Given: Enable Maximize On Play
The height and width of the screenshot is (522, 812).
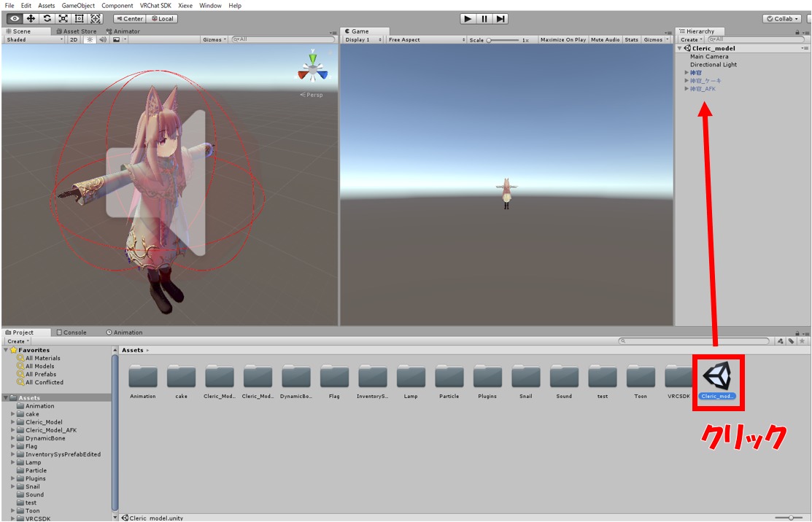Looking at the screenshot, I should point(562,39).
